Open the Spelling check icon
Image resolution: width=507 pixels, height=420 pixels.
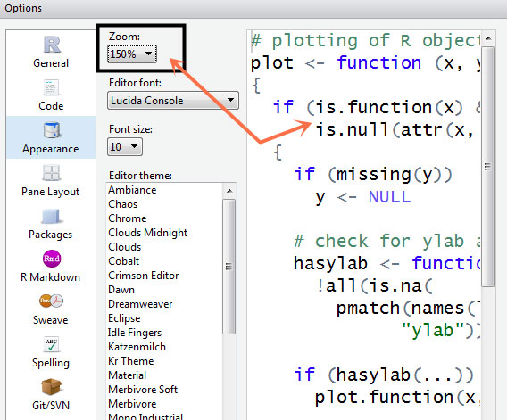tap(51, 343)
